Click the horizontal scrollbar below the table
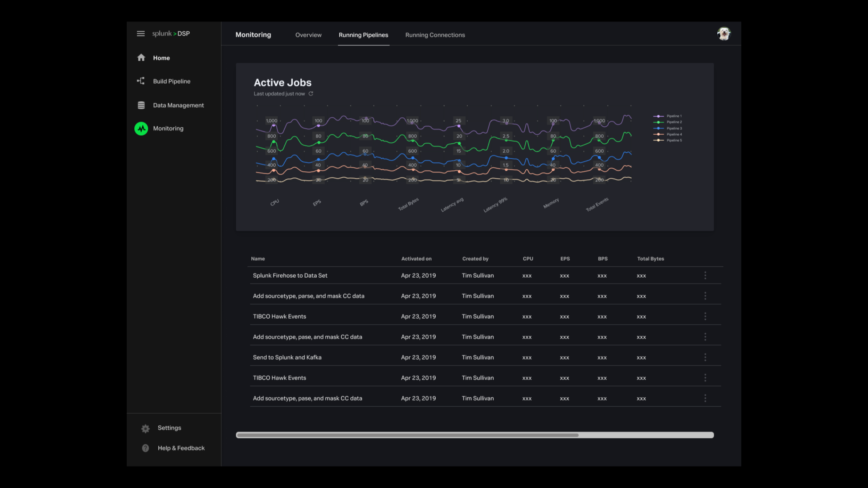868x488 pixels. (x=407, y=435)
